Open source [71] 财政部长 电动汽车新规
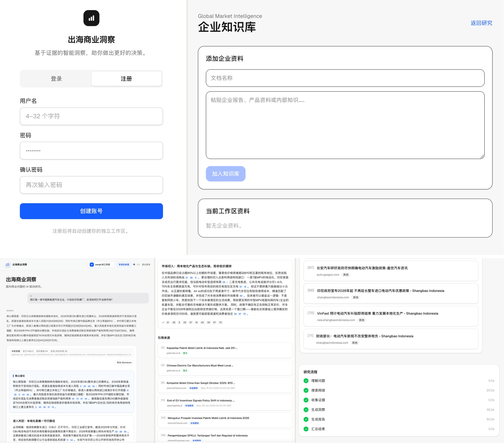 pyautogui.click(x=391, y=339)
